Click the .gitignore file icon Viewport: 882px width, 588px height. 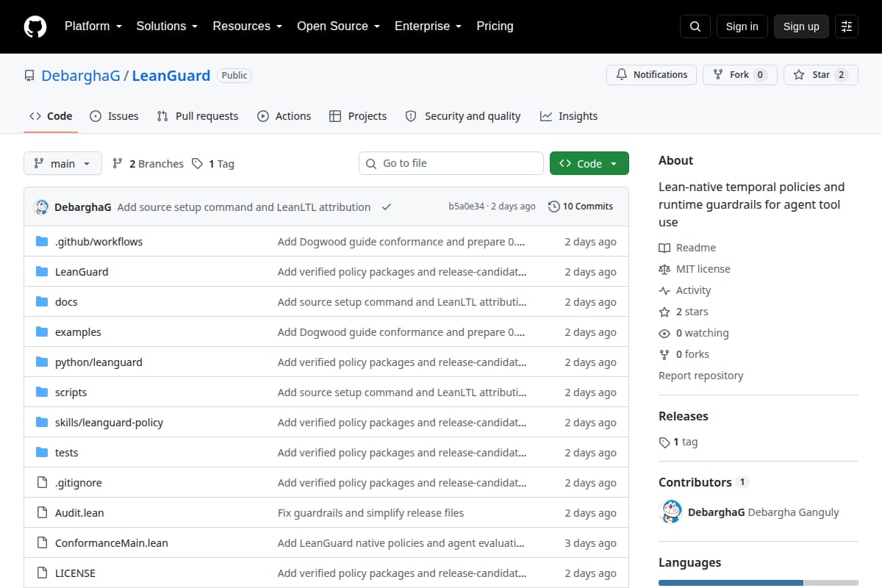coord(42,483)
